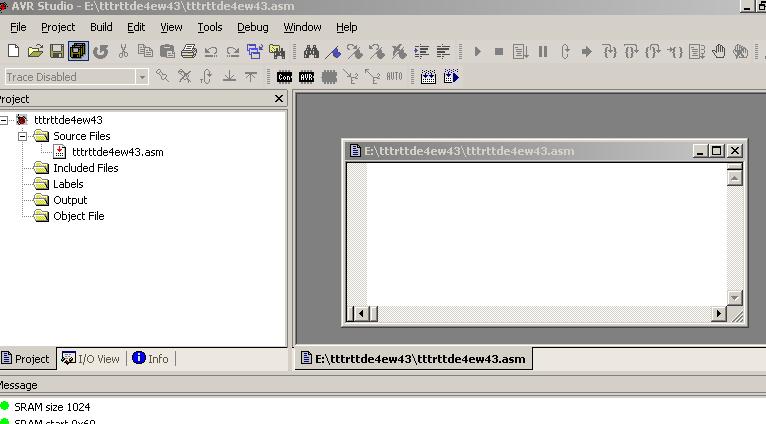766x424 pixels.
Task: Select the Labels folder
Action: pyautogui.click(x=68, y=184)
